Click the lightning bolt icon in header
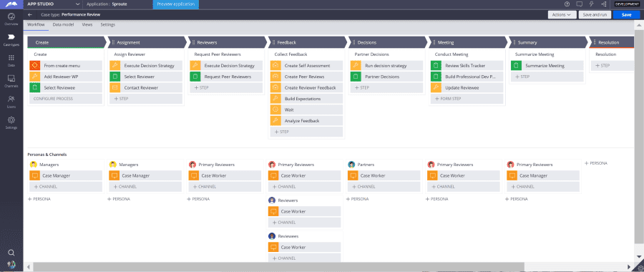 pyautogui.click(x=592, y=4)
